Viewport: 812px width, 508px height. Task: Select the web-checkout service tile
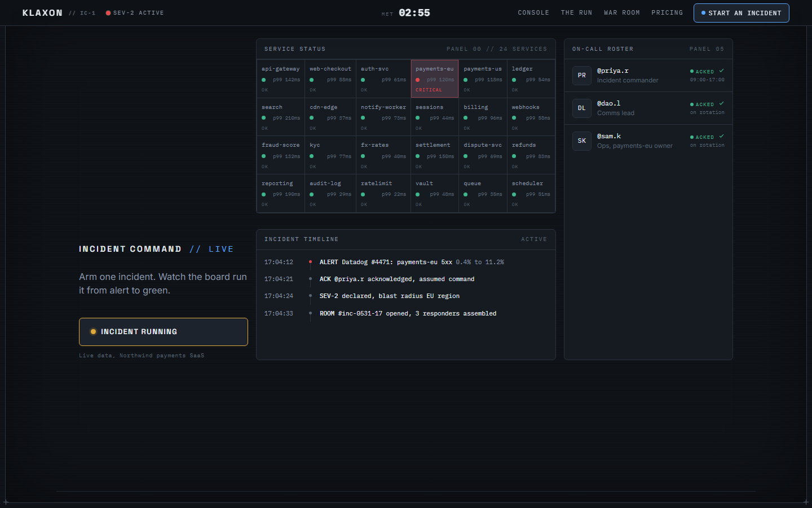330,79
